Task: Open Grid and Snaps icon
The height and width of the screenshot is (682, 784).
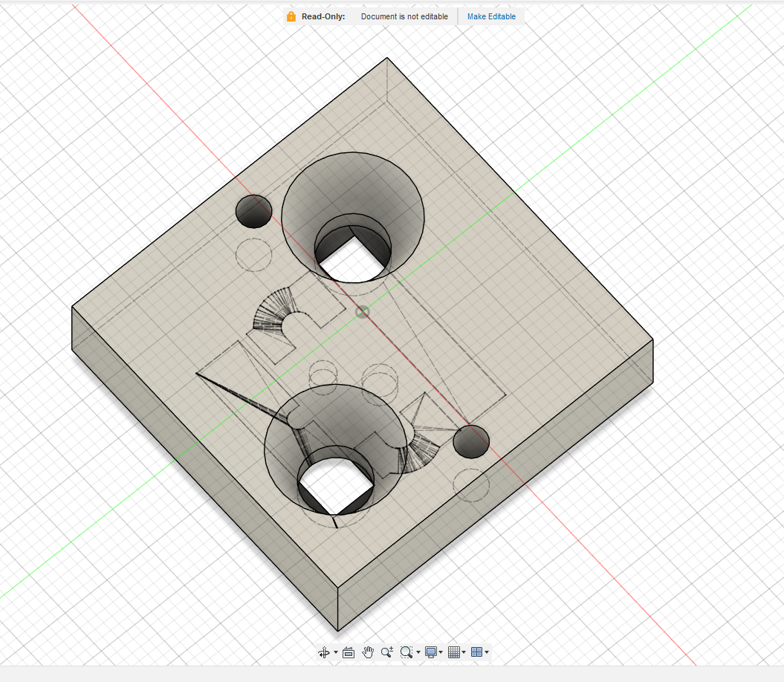Action: point(453,652)
